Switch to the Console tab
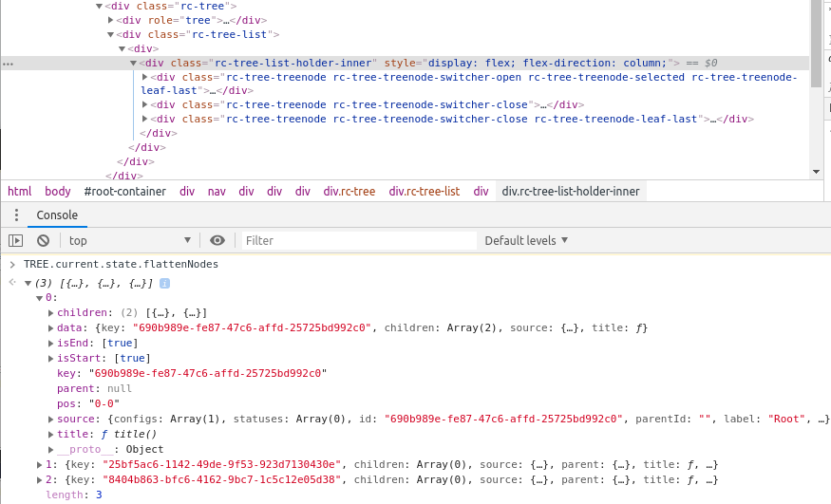 57,215
